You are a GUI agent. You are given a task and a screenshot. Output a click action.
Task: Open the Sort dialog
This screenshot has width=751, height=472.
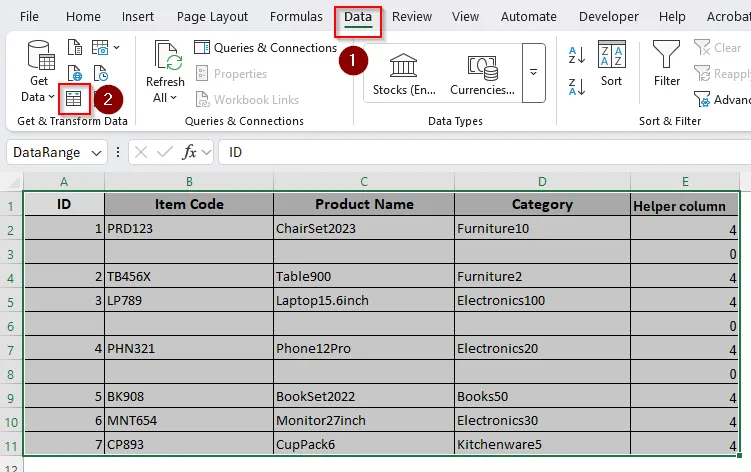click(x=612, y=64)
